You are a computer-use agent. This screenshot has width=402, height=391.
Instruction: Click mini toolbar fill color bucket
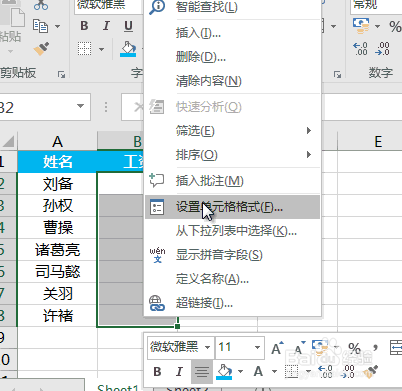224,371
